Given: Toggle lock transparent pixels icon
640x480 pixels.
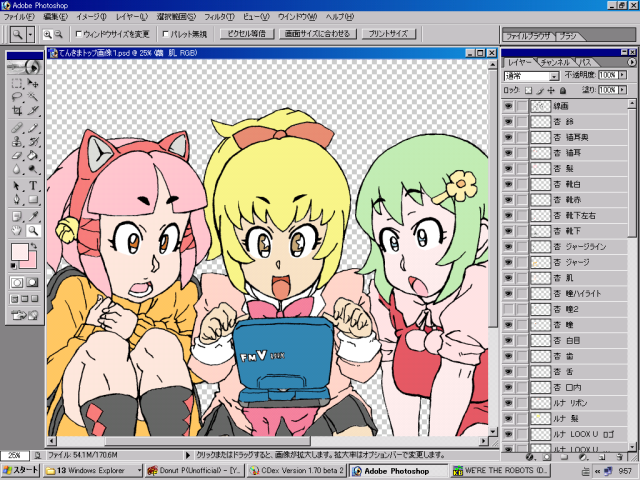Looking at the screenshot, I should tap(529, 90).
